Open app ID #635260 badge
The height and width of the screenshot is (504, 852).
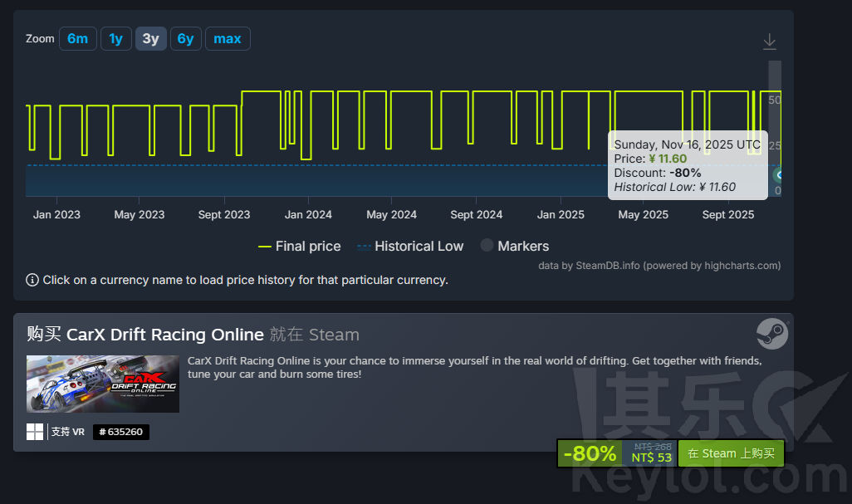(120, 432)
